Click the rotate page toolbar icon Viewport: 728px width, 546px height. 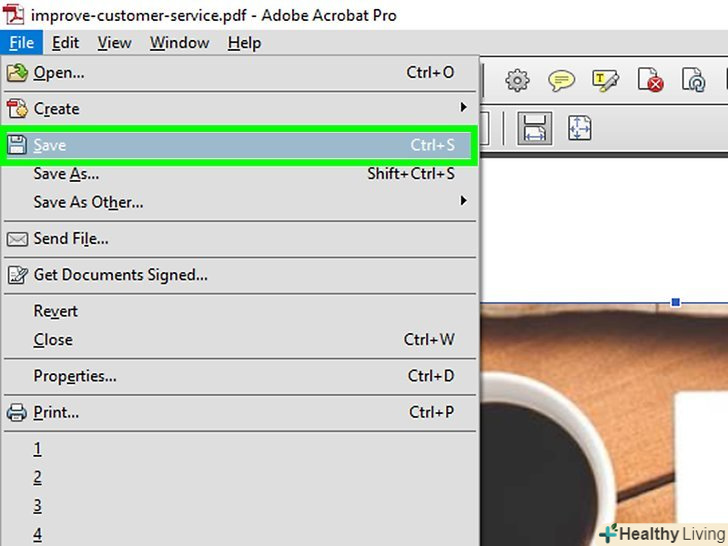tap(694, 80)
